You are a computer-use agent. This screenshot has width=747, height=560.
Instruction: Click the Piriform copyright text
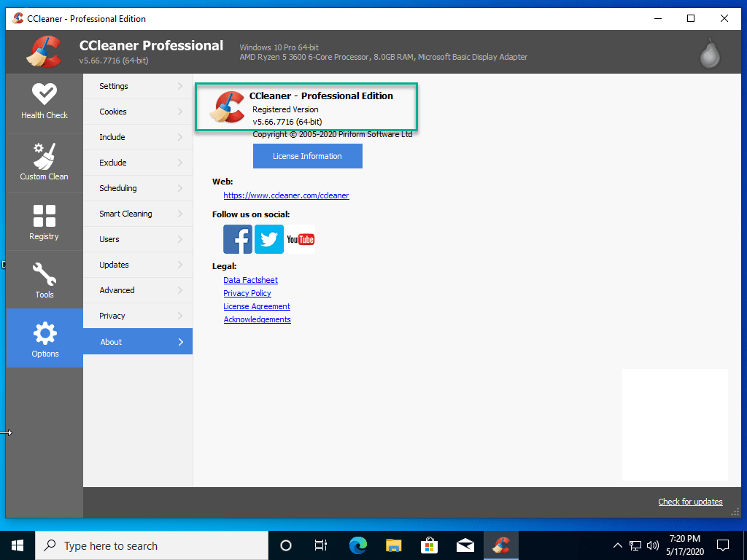pyautogui.click(x=332, y=134)
